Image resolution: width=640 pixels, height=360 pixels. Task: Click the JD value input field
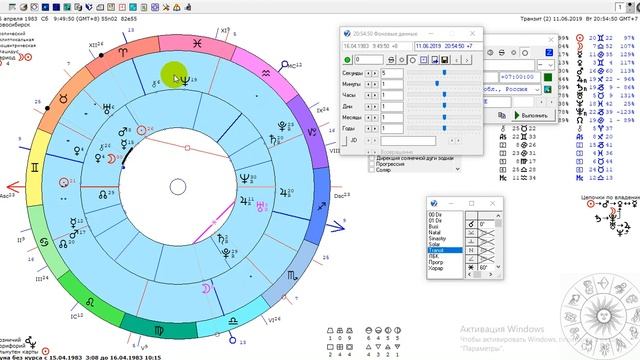pyautogui.click(x=408, y=141)
